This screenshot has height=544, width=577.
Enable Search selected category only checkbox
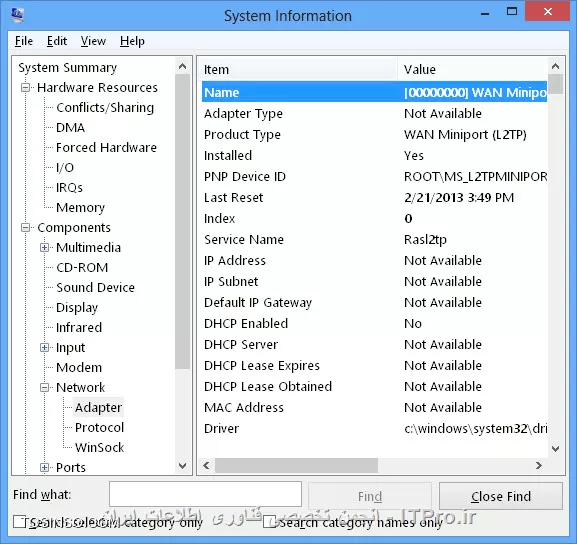(x=19, y=522)
